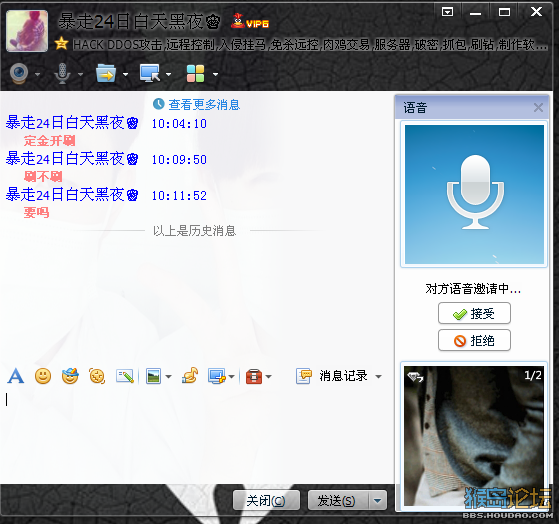Open the music sharing icon
This screenshot has height=524, width=559.
(x=190, y=376)
